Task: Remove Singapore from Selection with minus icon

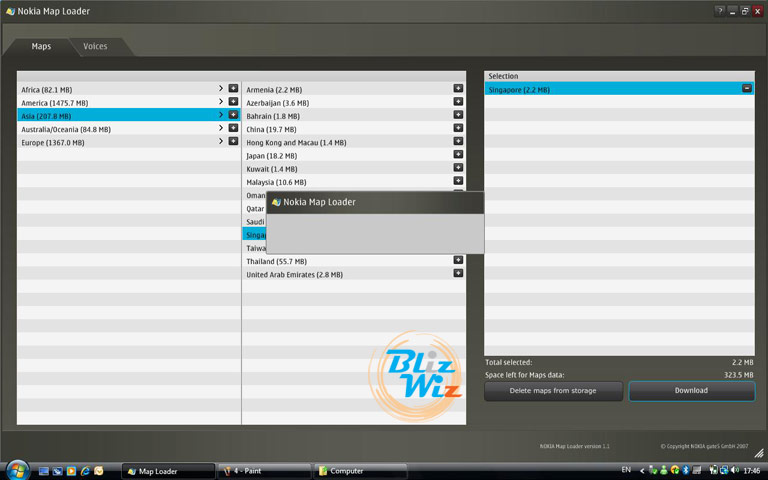Action: pos(746,88)
